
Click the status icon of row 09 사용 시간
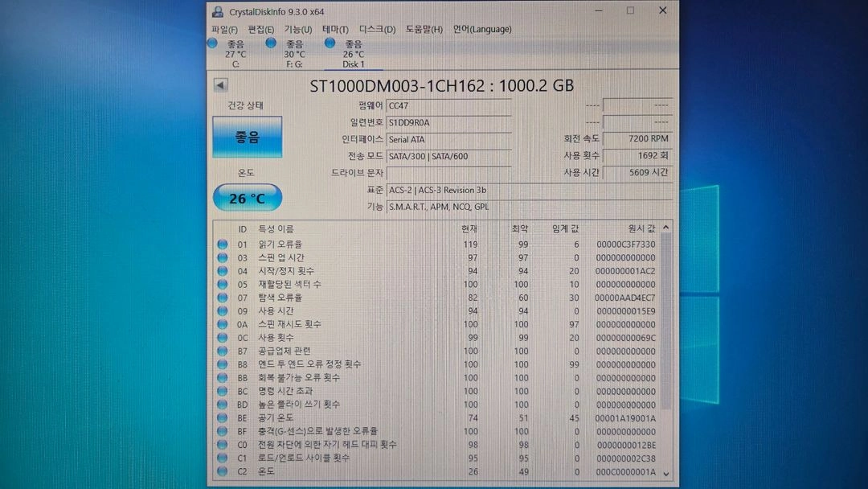coord(223,310)
